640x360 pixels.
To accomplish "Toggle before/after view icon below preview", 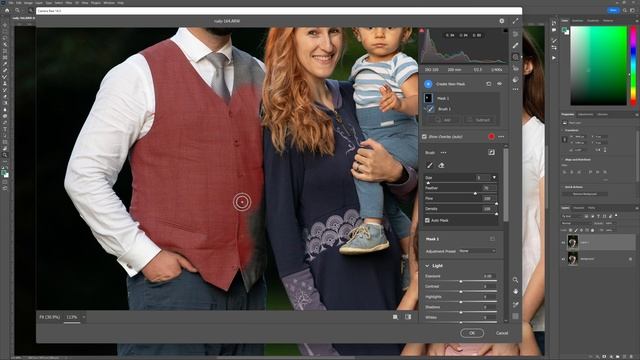I will (396, 317).
